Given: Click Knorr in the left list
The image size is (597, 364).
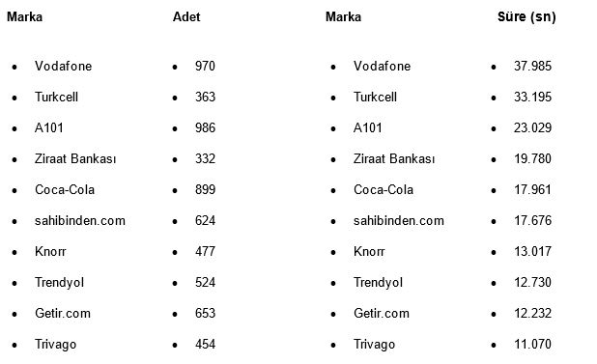Looking at the screenshot, I should coord(50,251).
